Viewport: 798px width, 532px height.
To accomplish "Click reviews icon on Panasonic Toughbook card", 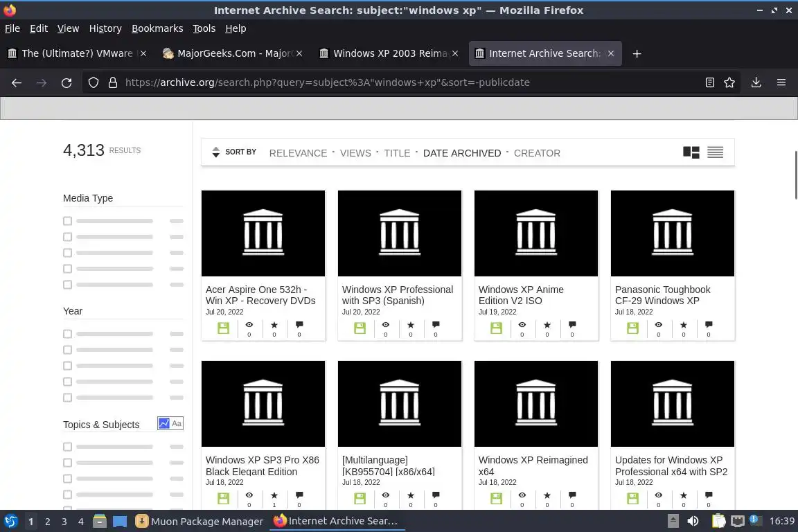I will 709,325.
